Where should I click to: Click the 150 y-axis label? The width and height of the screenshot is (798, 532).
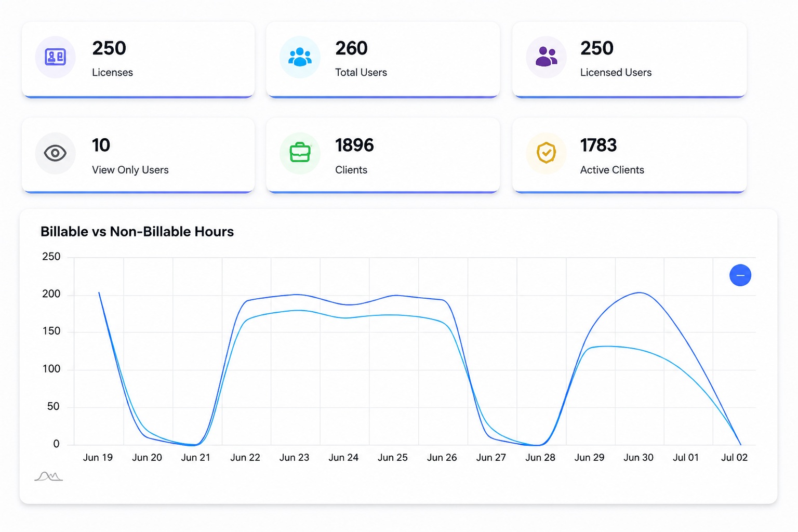[x=51, y=331]
